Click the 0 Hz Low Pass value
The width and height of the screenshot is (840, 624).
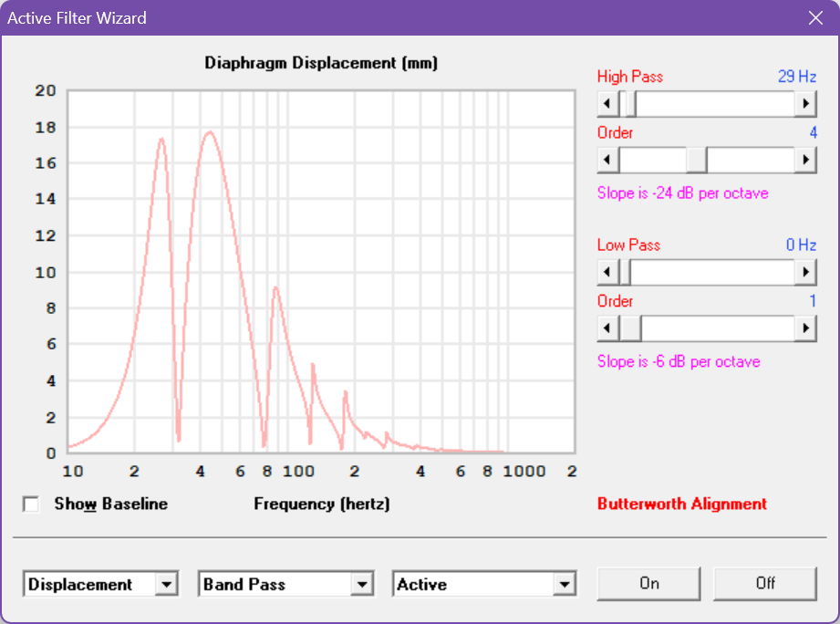[x=802, y=244]
